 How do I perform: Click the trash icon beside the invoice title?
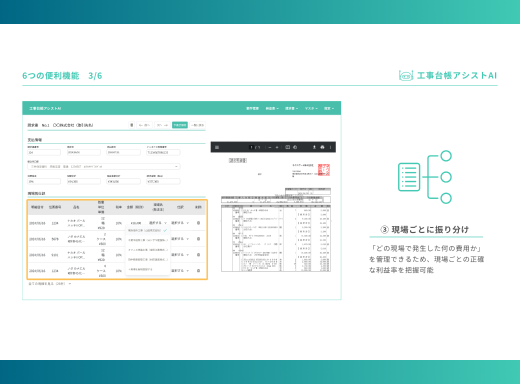click(x=132, y=125)
